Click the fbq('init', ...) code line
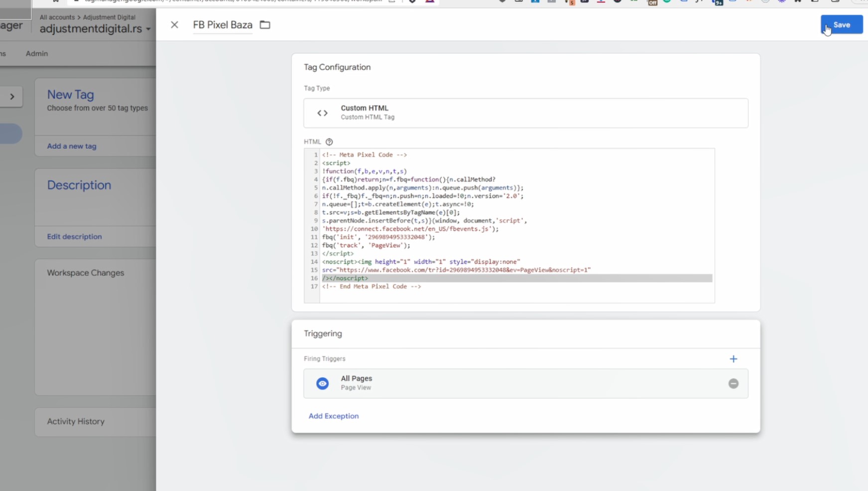 [378, 237]
